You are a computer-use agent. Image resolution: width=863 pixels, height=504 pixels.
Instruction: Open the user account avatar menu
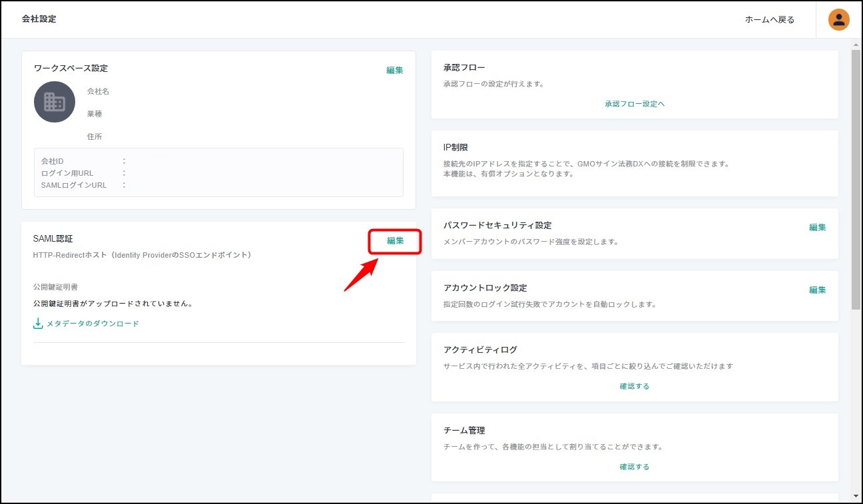point(838,19)
